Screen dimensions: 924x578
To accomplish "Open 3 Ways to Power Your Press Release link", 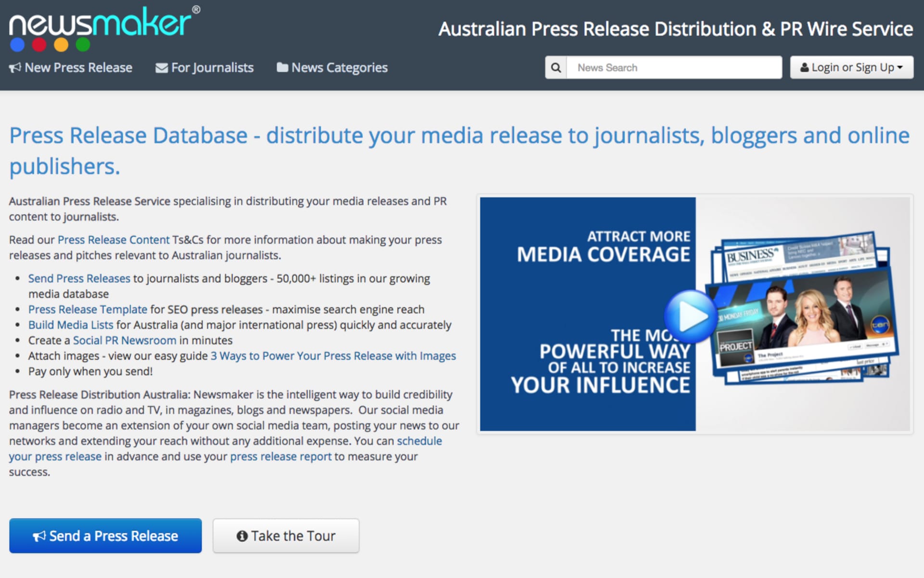I will [x=333, y=355].
